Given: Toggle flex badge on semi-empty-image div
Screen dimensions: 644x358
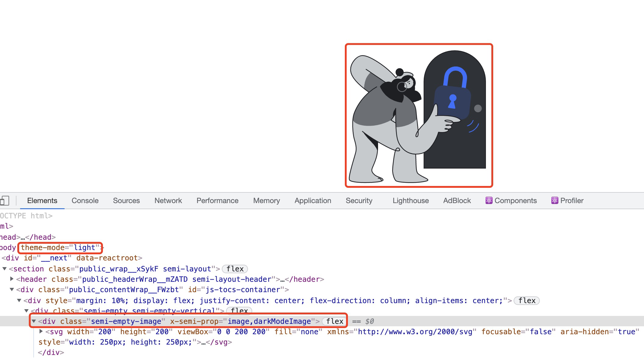Looking at the screenshot, I should click(334, 321).
